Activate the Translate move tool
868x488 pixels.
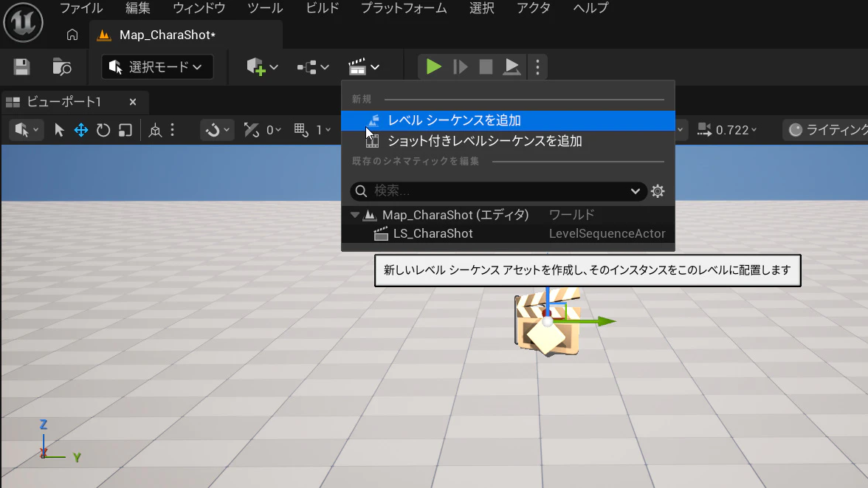[x=81, y=130]
